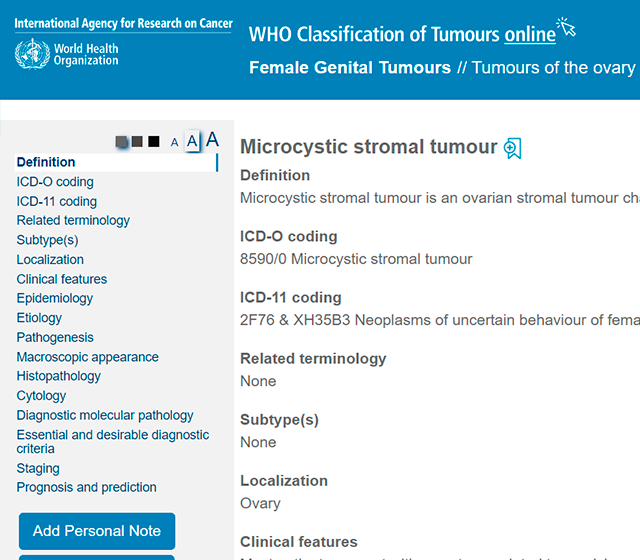Viewport: 640px width, 560px height.
Task: Click the cursor icon next to online
Action: 567,27
